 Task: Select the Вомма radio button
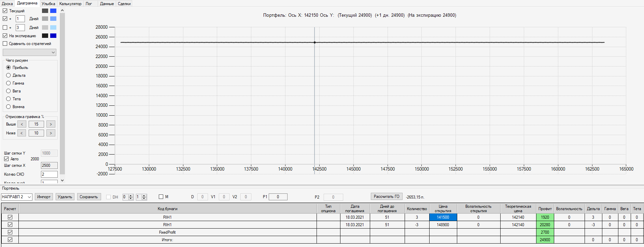(9, 107)
